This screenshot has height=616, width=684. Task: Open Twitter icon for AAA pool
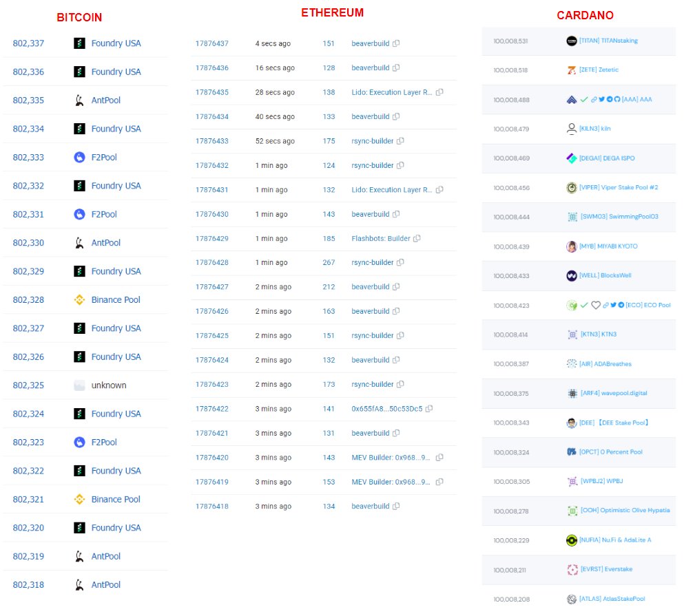pos(602,98)
